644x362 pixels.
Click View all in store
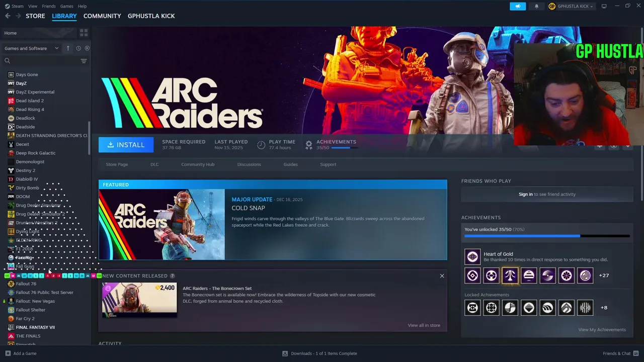click(424, 325)
